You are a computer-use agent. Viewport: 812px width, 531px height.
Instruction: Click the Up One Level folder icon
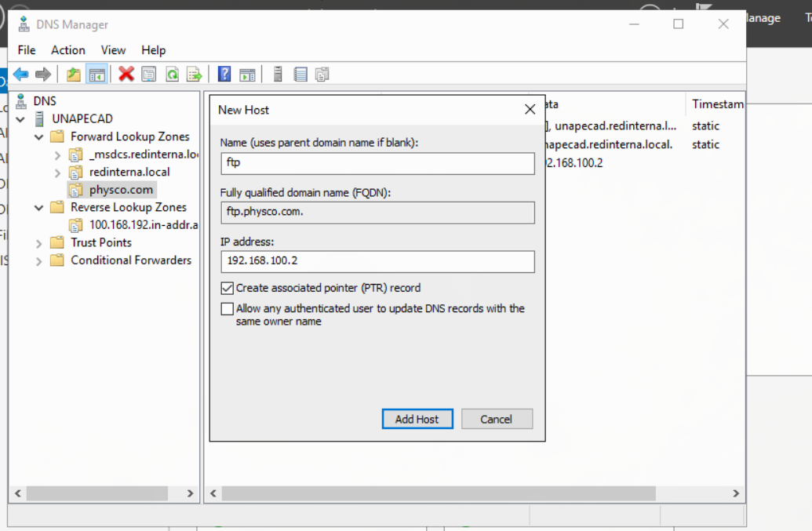(x=74, y=74)
